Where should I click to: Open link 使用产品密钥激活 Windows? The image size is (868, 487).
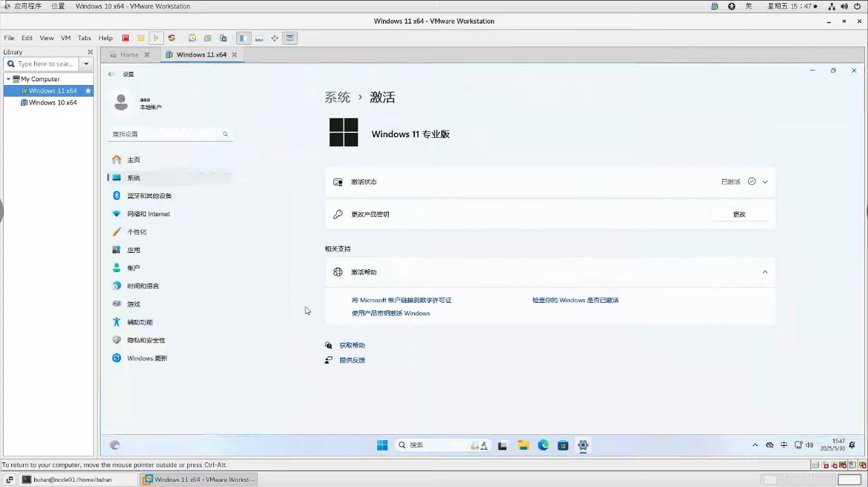pos(391,313)
